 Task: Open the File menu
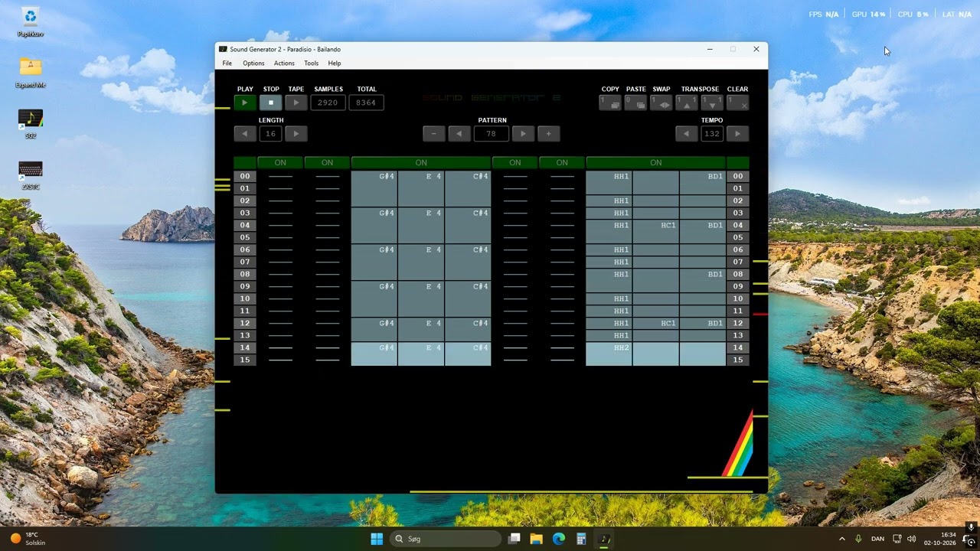[x=227, y=64]
